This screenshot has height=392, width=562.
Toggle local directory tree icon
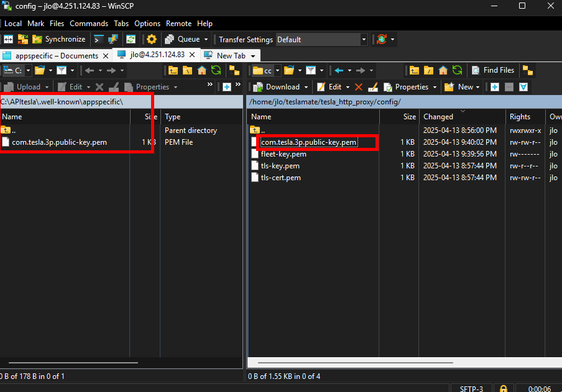point(234,71)
